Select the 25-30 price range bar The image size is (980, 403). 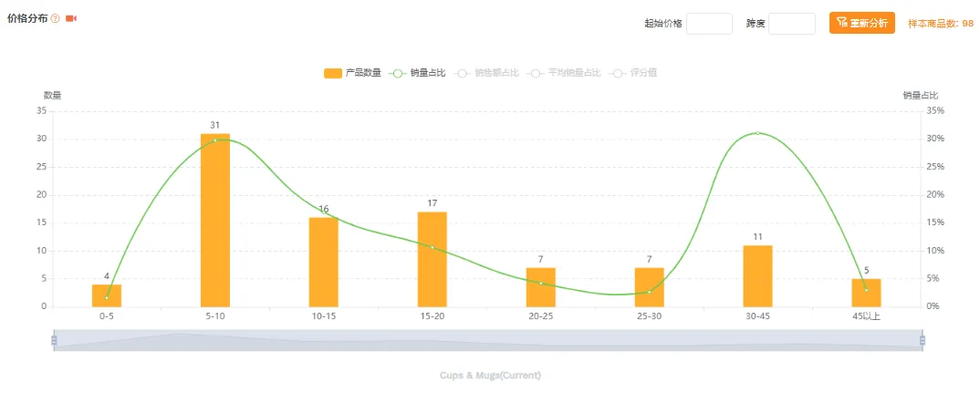[x=650, y=287]
